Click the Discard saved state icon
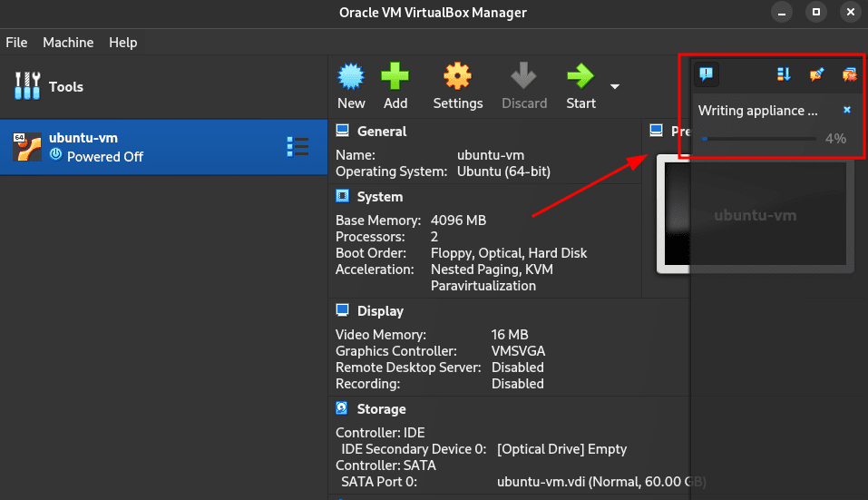The image size is (868, 500). (x=523, y=76)
